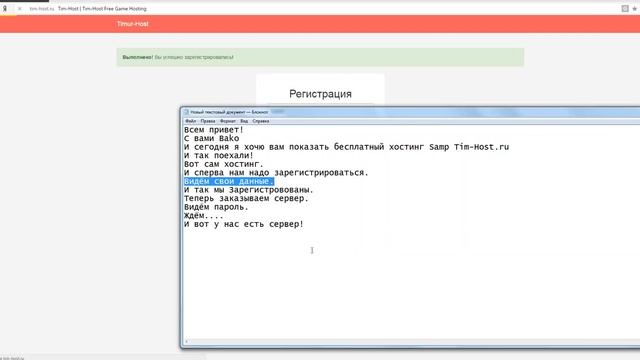Click the green registration success message
This screenshot has height=360, width=640.
pos(320,57)
